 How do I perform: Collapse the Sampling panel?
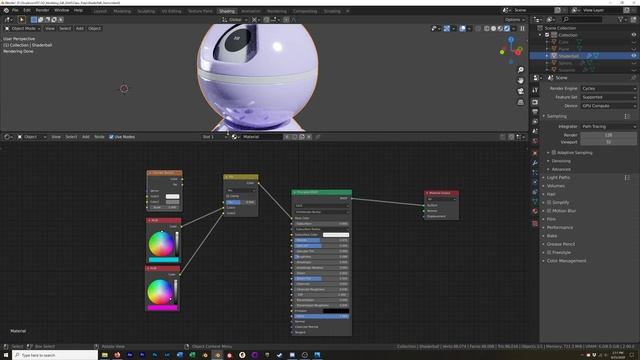pyautogui.click(x=556, y=116)
